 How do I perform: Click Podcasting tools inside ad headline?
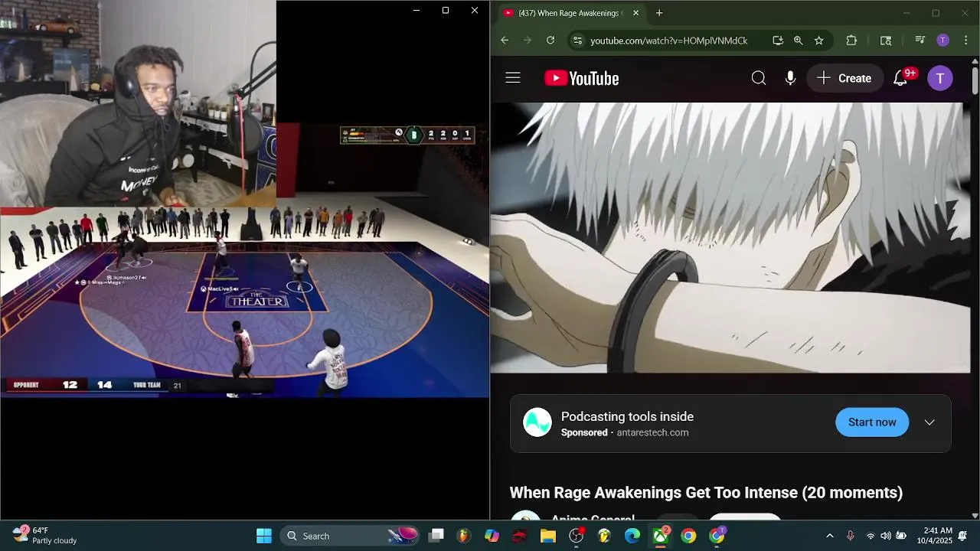click(627, 416)
